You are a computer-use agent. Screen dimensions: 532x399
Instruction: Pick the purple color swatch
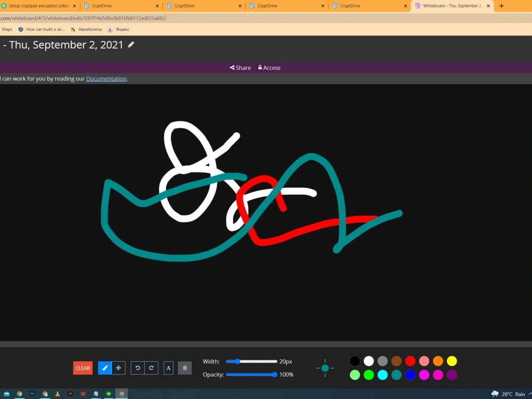pyautogui.click(x=452, y=375)
